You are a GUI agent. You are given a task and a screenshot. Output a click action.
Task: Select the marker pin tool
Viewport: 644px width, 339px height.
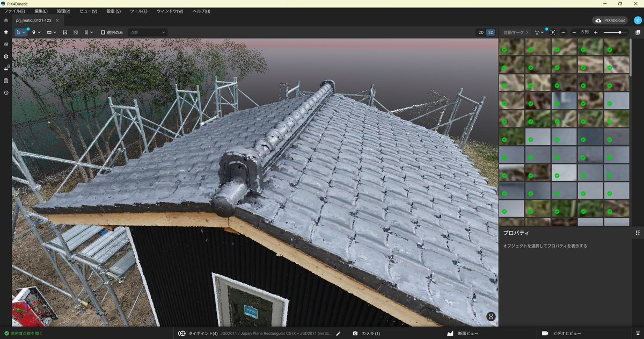pos(34,32)
